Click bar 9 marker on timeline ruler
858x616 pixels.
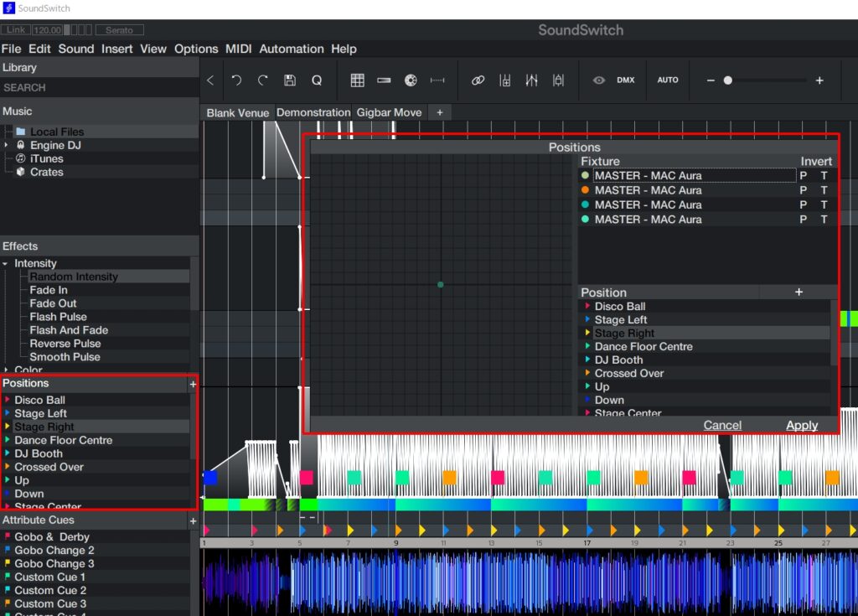coord(395,543)
